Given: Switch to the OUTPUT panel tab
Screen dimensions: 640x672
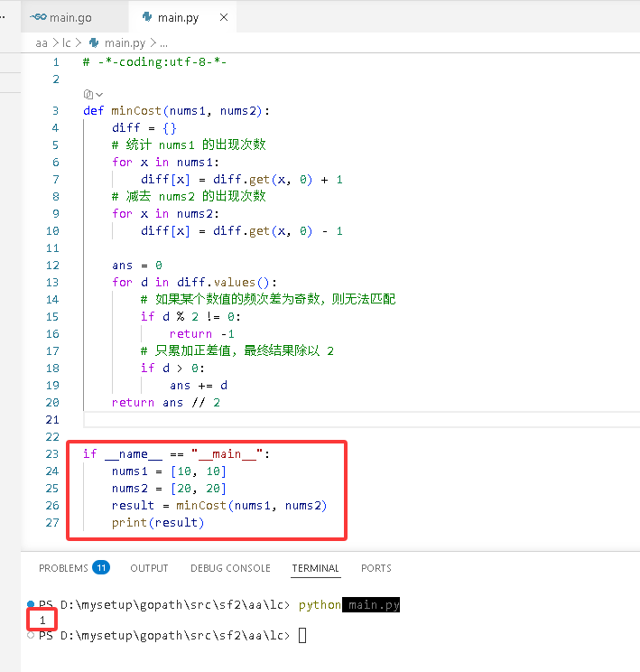Looking at the screenshot, I should (x=149, y=568).
